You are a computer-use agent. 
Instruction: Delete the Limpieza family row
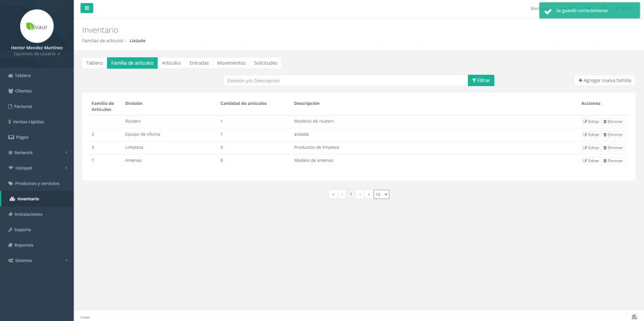point(613,148)
